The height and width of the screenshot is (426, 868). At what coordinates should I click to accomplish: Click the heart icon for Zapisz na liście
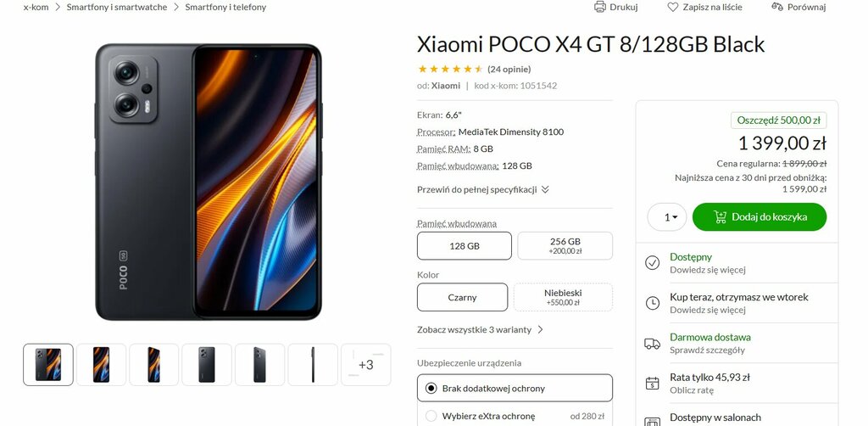(672, 7)
